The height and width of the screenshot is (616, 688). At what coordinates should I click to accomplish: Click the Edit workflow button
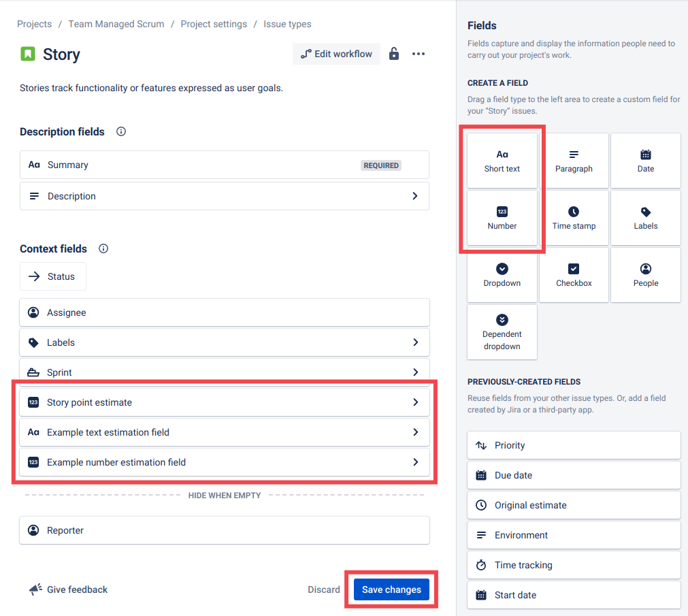[336, 53]
